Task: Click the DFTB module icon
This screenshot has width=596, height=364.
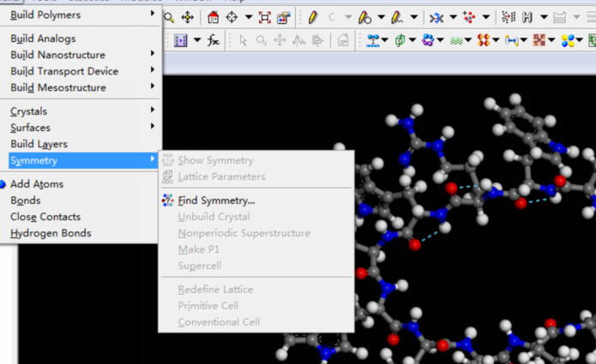Action: [x=539, y=40]
